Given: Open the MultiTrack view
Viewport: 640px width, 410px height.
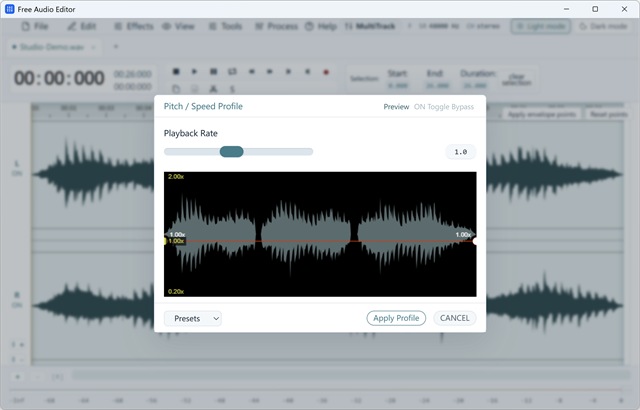Looking at the screenshot, I should coord(370,27).
